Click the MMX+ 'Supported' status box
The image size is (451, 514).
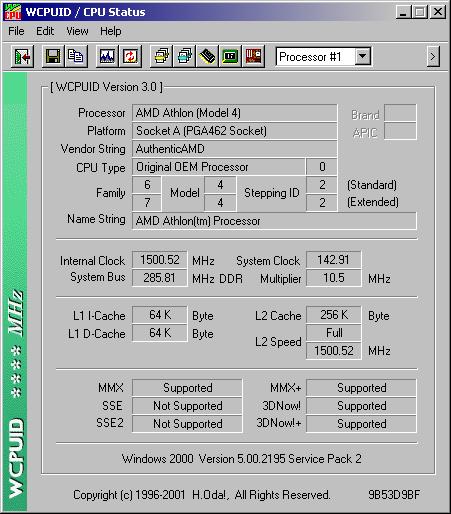[x=361, y=388]
